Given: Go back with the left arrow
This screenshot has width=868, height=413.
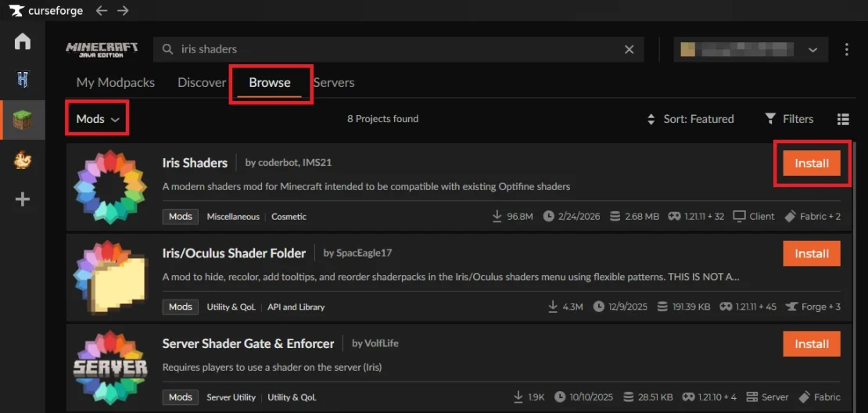Looking at the screenshot, I should (x=102, y=10).
